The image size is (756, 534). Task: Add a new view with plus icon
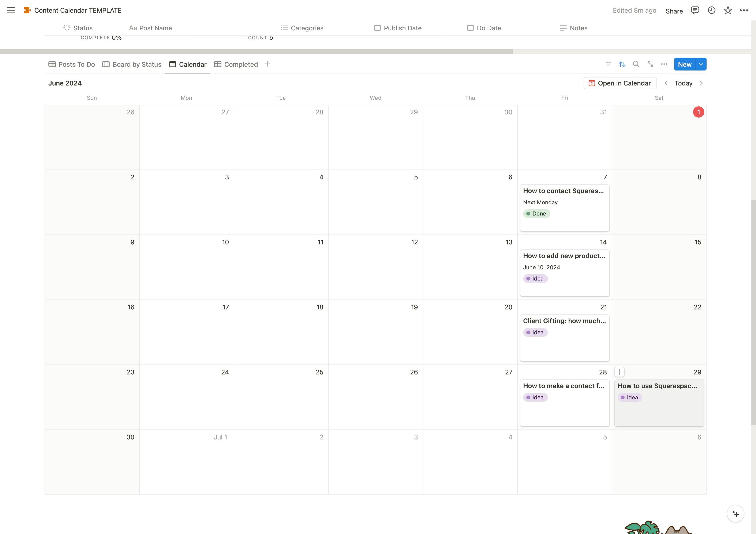coord(267,64)
